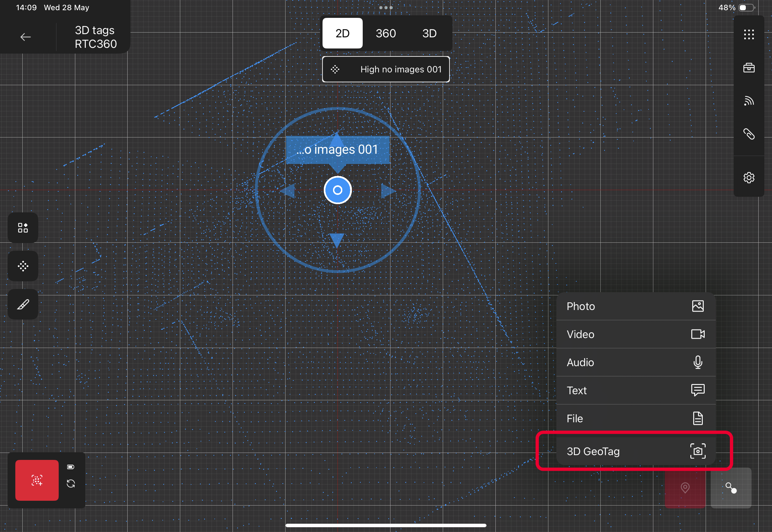Open the attachments paperclip icon
This screenshot has height=532, width=772.
click(x=749, y=134)
